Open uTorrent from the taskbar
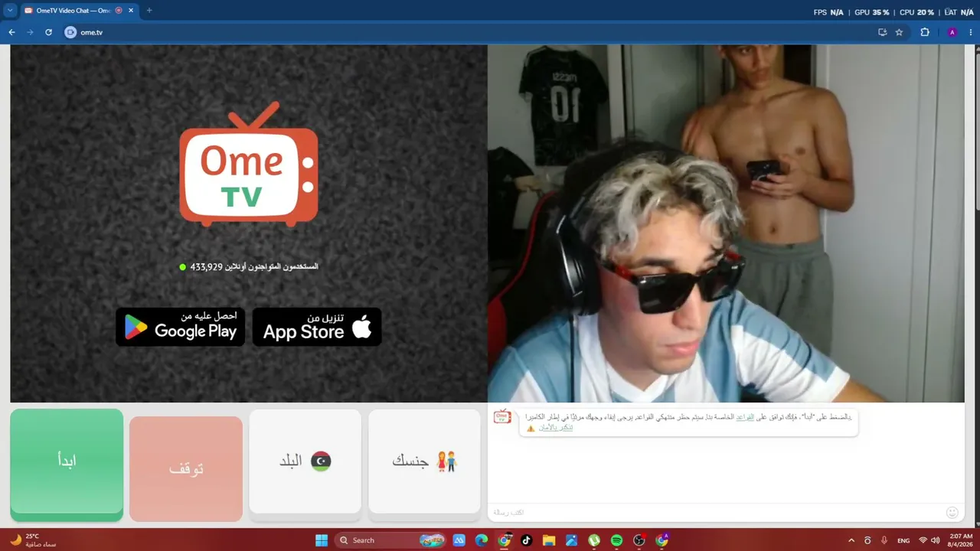 tap(594, 540)
